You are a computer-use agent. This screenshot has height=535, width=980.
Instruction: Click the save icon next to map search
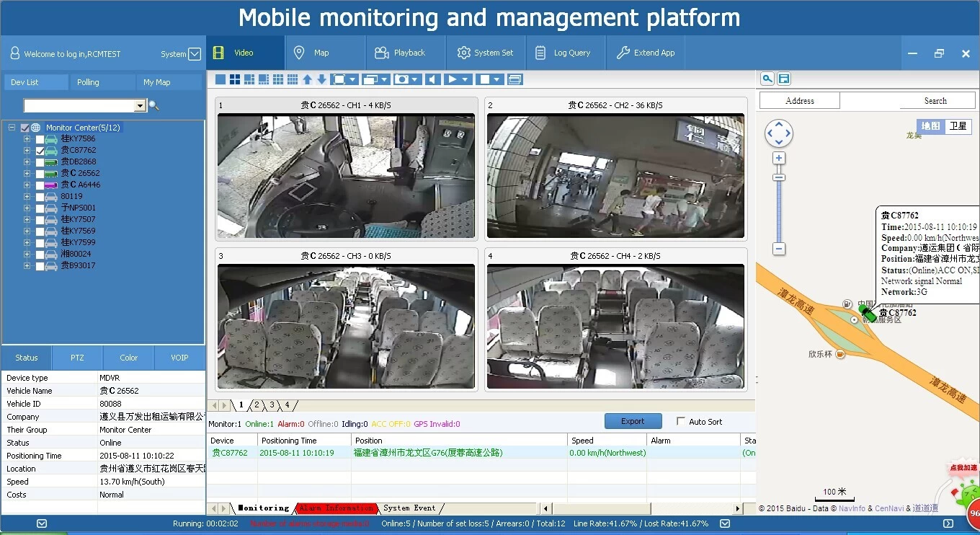tap(783, 78)
